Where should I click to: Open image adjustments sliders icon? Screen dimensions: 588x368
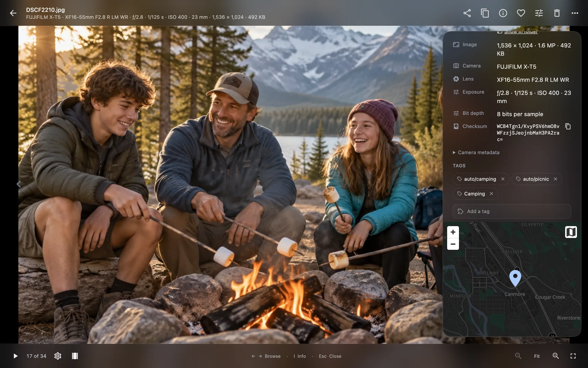coord(539,13)
